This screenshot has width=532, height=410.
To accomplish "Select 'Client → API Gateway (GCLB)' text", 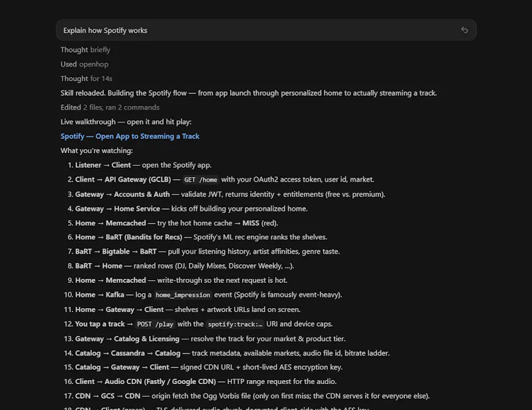I will [123, 180].
